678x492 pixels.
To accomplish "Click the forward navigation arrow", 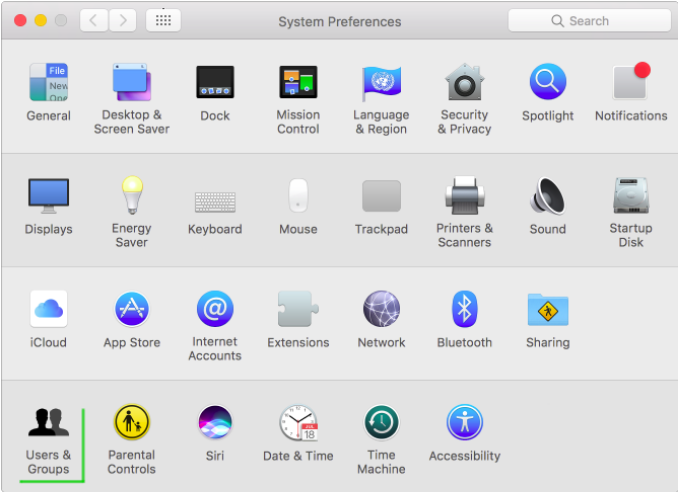I will click(123, 20).
